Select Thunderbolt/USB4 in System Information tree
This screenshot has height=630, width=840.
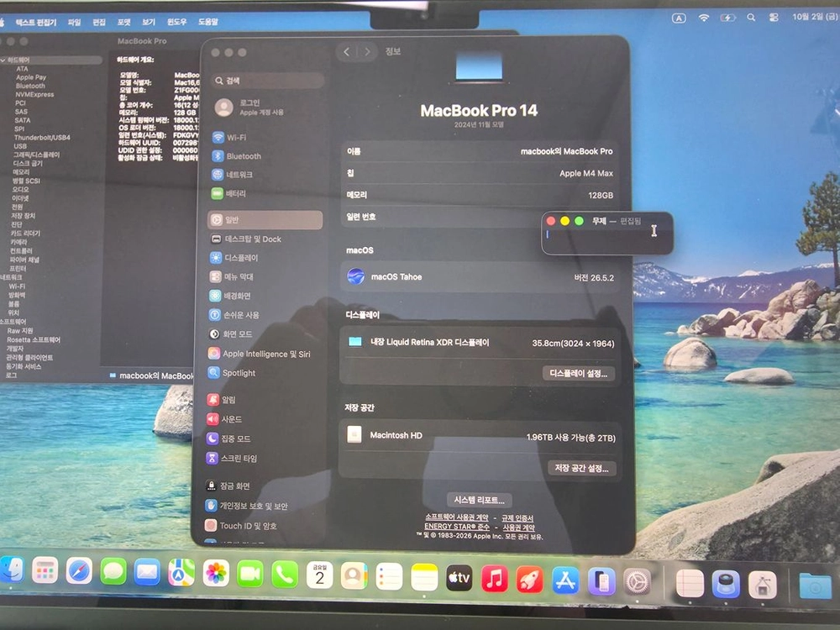point(42,138)
